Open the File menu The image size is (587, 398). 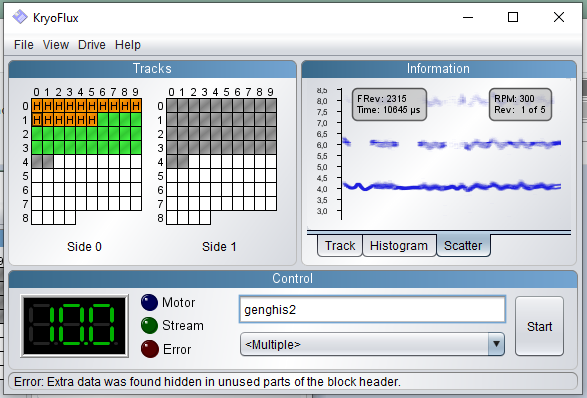coord(24,45)
